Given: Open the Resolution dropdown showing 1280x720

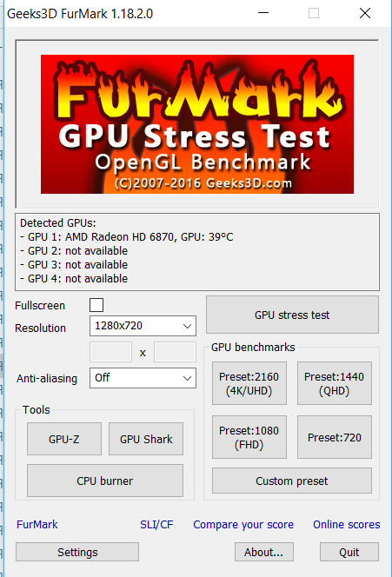Looking at the screenshot, I should (143, 326).
